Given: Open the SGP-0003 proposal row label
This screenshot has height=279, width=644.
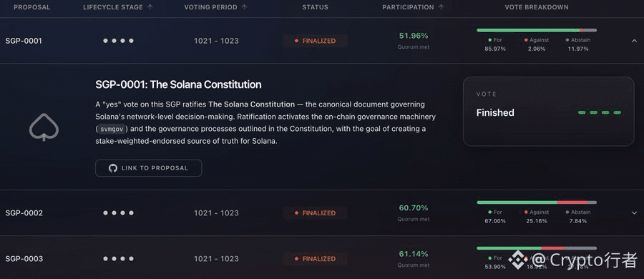Looking at the screenshot, I should tap(24, 259).
